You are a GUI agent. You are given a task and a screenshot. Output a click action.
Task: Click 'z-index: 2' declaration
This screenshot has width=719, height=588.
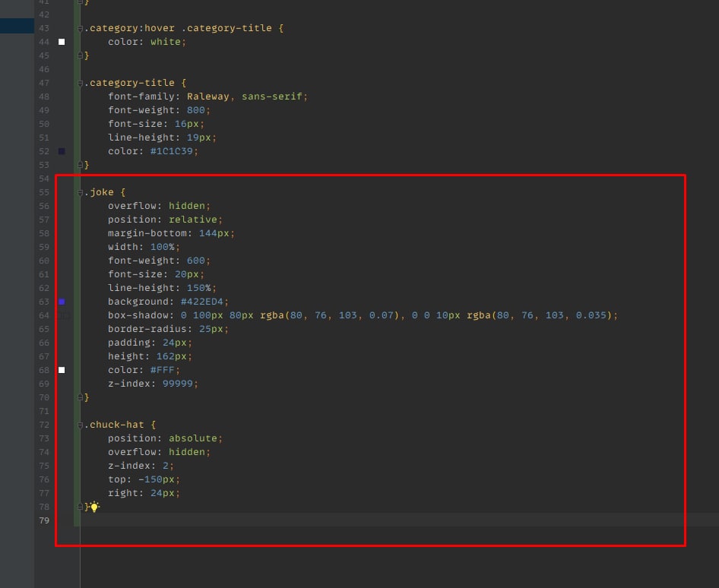[x=141, y=466]
